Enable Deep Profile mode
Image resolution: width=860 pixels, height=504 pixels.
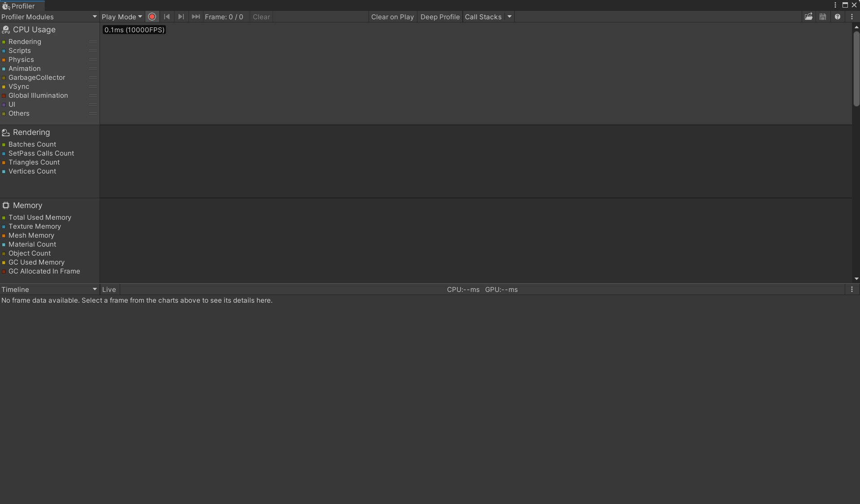pyautogui.click(x=440, y=17)
